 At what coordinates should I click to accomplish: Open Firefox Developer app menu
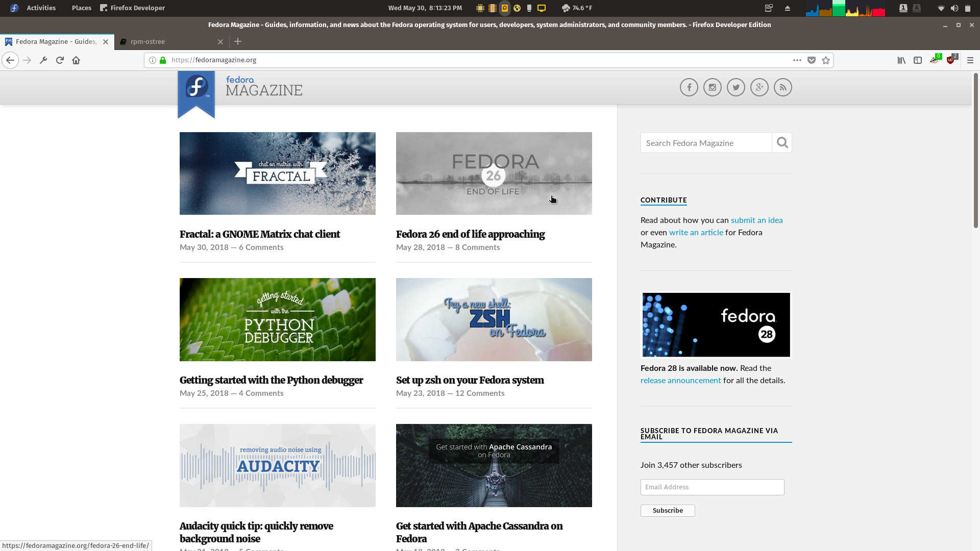133,8
